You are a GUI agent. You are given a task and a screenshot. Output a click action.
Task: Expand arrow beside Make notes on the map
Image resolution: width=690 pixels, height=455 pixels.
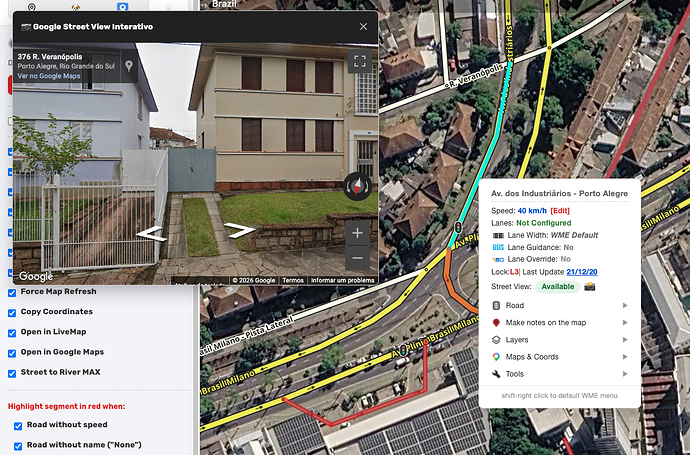click(x=625, y=323)
